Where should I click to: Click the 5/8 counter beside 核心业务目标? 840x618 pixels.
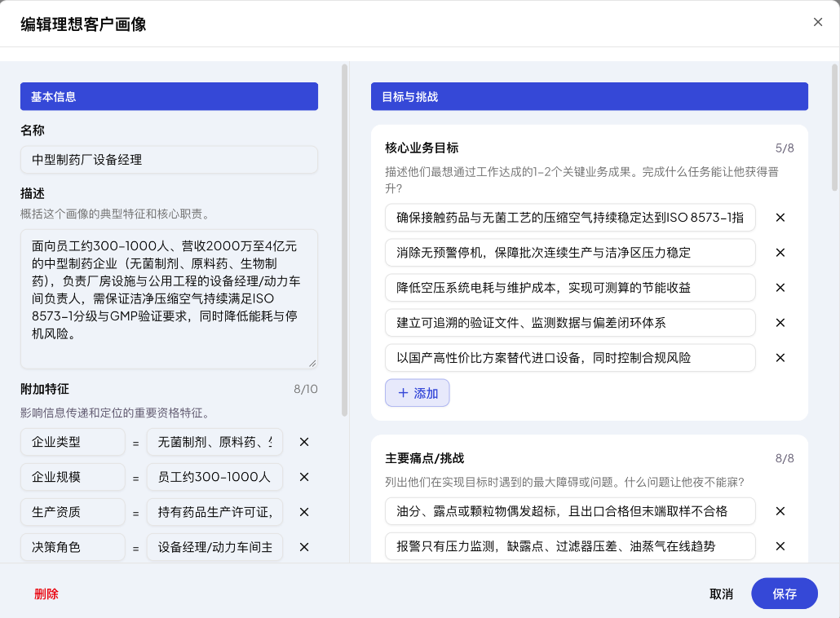785,148
